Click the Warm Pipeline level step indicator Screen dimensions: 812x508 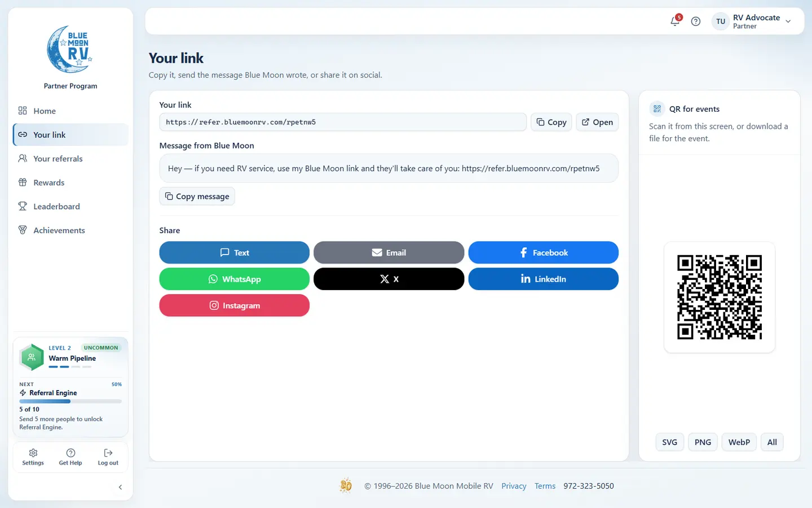point(70,367)
